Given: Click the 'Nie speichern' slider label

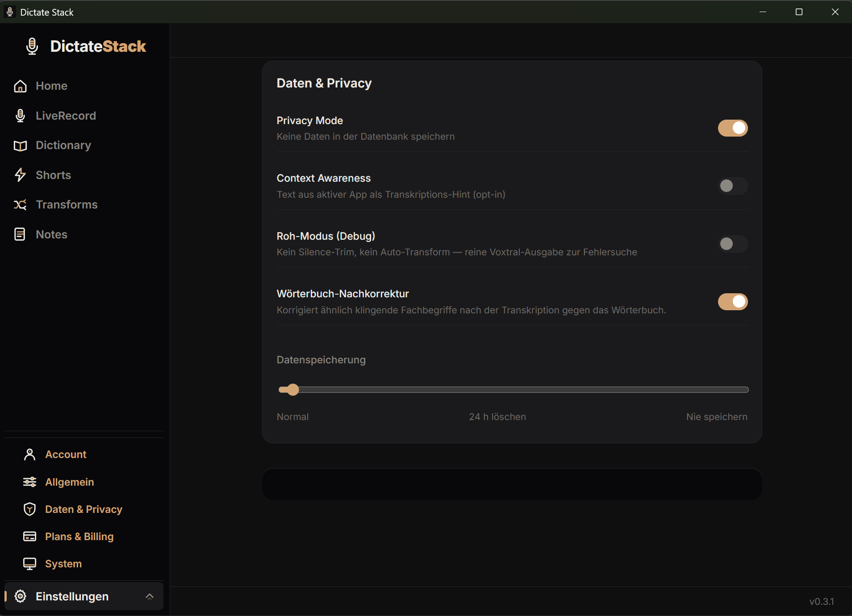Looking at the screenshot, I should click(x=717, y=417).
